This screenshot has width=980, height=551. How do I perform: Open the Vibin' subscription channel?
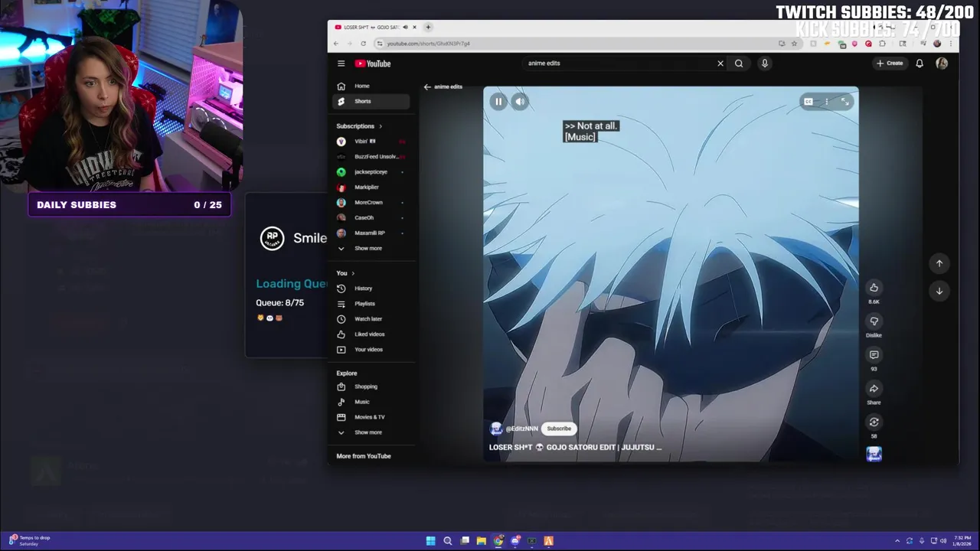(371, 142)
